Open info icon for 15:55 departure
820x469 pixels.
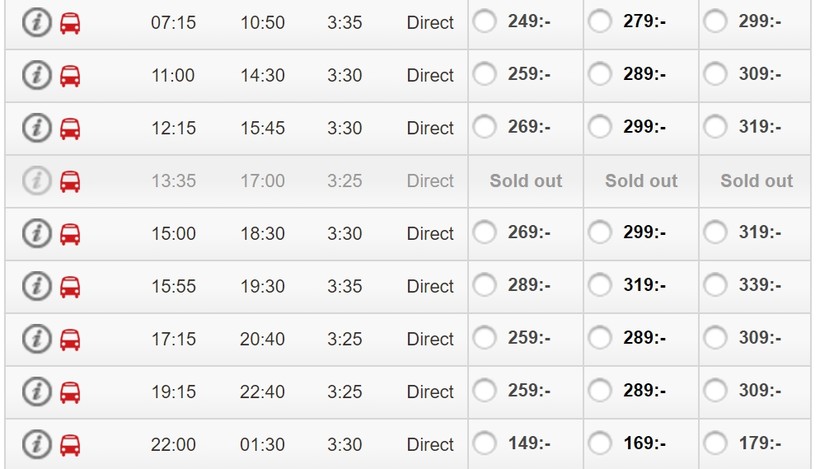point(36,286)
